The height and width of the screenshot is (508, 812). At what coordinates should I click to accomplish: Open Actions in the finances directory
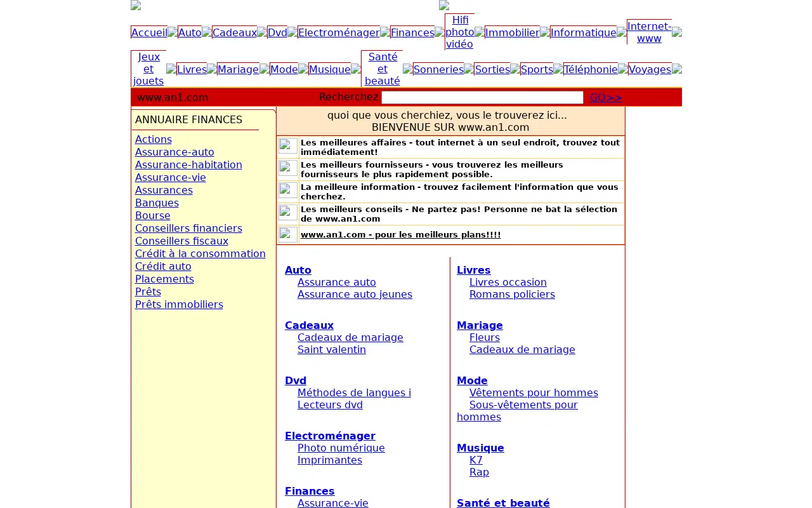point(154,139)
